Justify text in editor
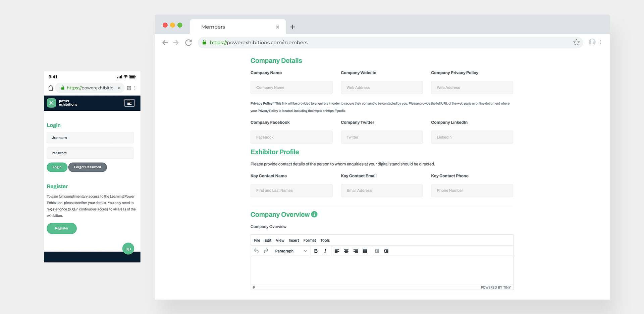The width and height of the screenshot is (644, 314). point(365,251)
